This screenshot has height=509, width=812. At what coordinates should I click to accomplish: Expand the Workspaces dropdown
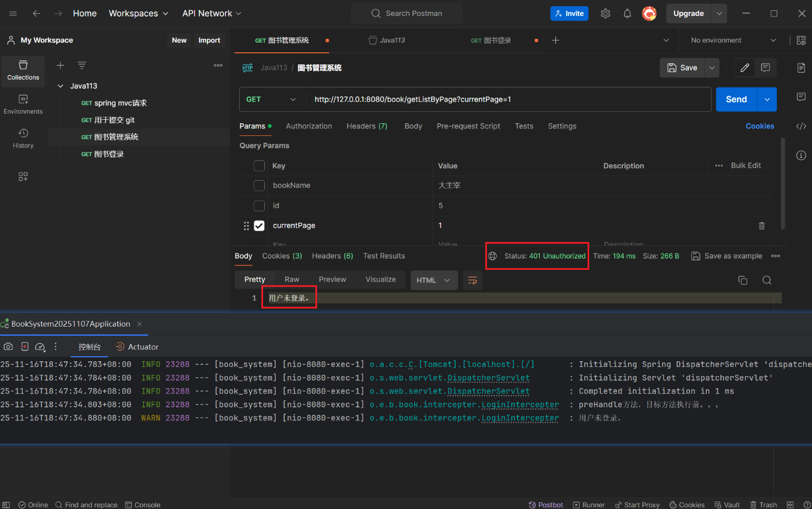[139, 14]
